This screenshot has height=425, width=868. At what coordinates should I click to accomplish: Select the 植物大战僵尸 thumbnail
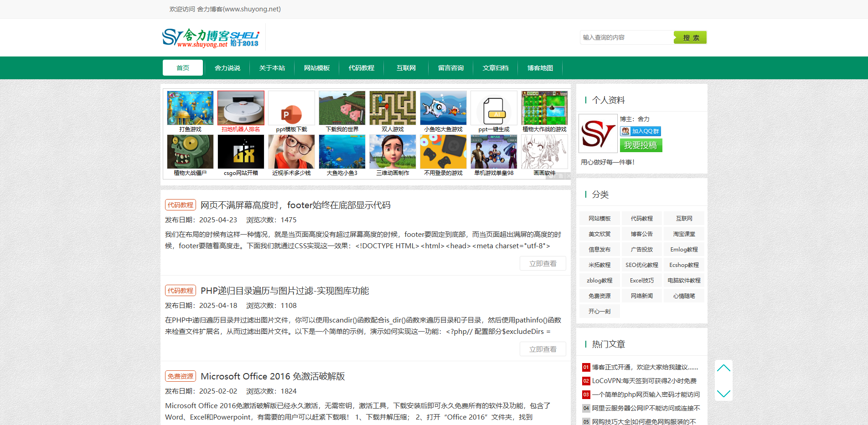point(190,152)
